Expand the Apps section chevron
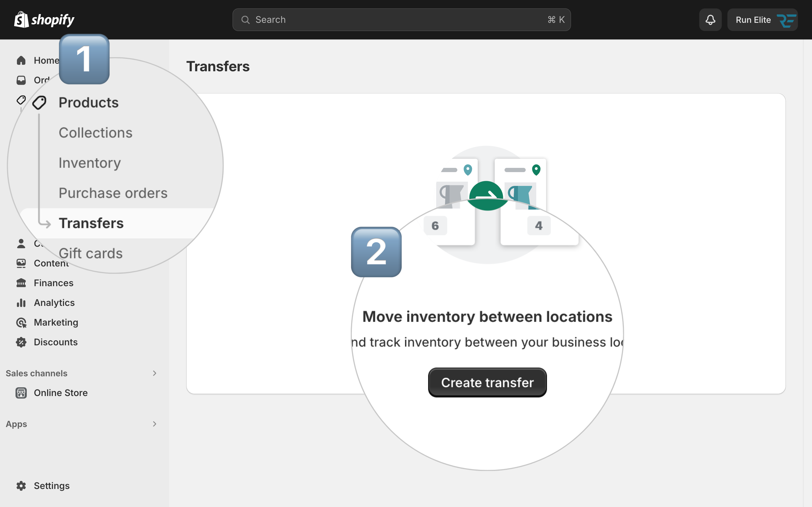Viewport: 812px width, 507px height. 154,424
